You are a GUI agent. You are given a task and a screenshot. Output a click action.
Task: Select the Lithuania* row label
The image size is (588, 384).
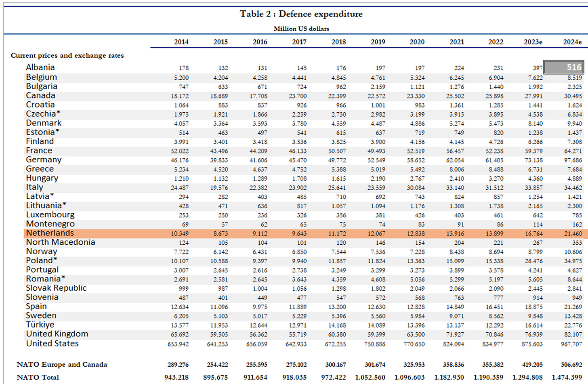point(46,206)
